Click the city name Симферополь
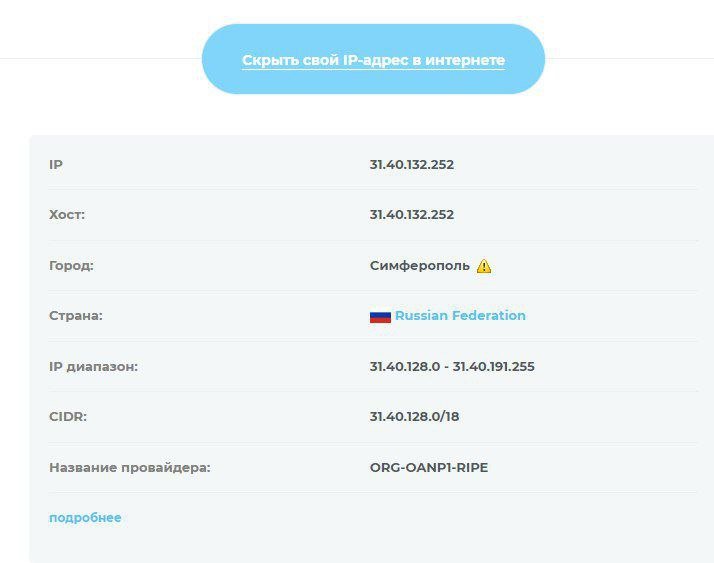 (419, 266)
